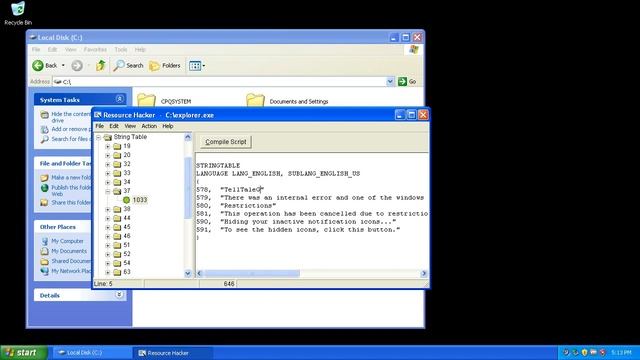Screen dimensions: 640x360
Task: Click the Start button
Action: [x=24, y=353]
